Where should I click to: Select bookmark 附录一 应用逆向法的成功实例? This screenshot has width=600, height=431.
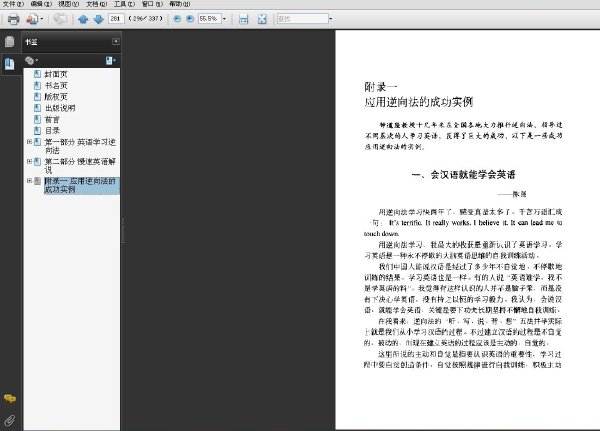[x=82, y=185]
